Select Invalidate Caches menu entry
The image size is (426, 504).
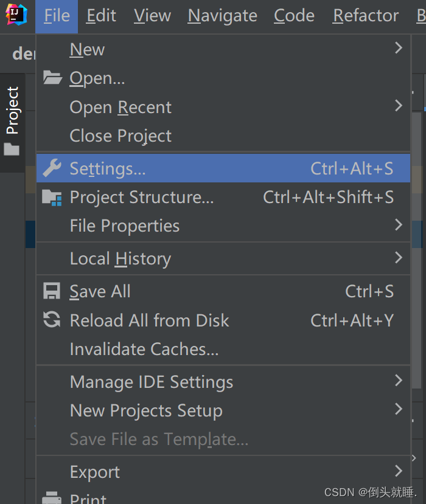144,349
